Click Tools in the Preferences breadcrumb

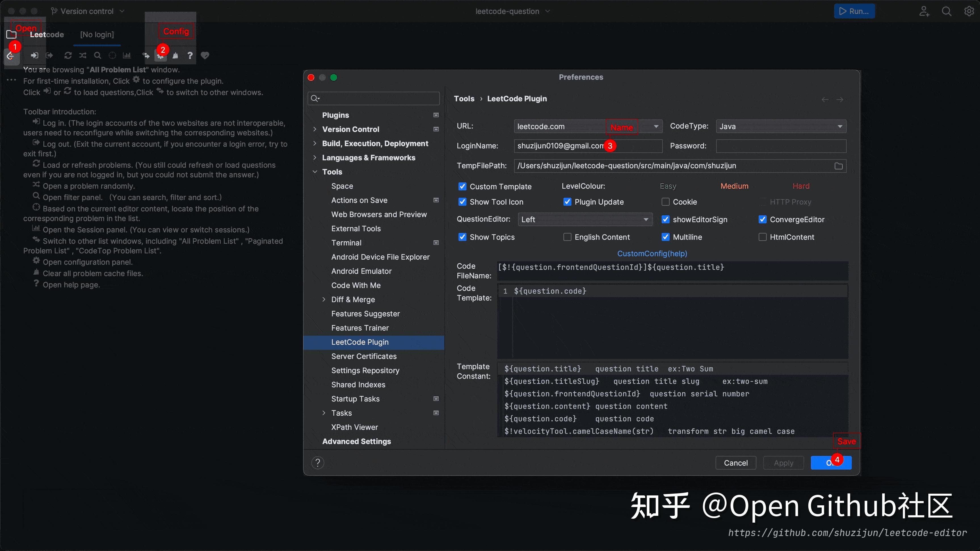tap(464, 98)
